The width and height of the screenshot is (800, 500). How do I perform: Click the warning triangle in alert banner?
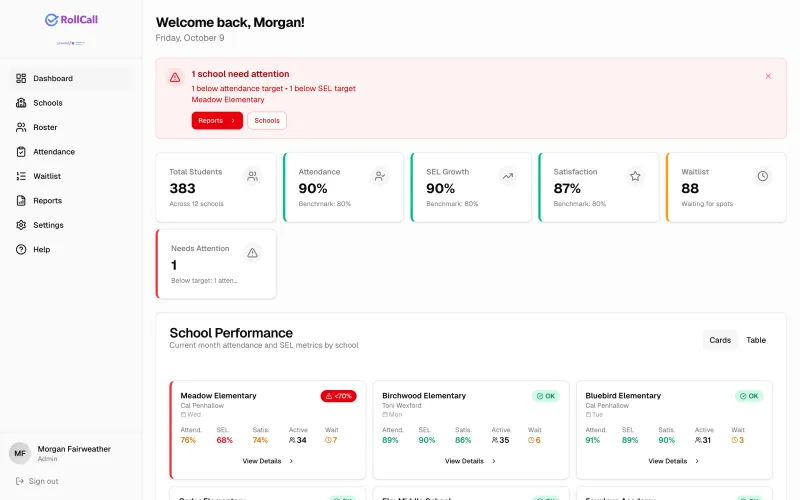175,78
